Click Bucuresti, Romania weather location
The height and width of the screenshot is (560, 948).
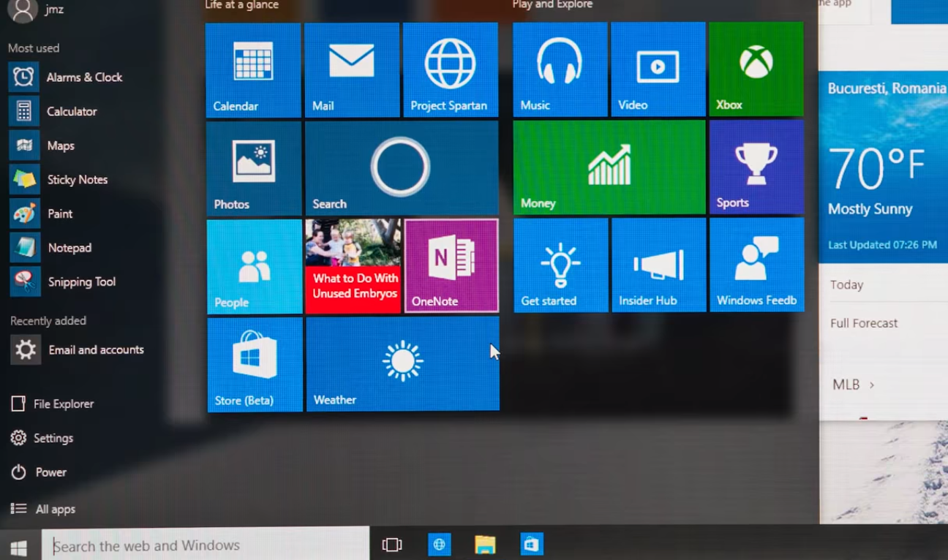(887, 88)
